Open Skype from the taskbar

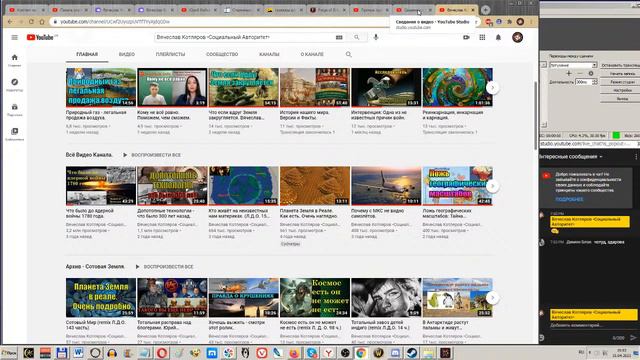pos(311,353)
